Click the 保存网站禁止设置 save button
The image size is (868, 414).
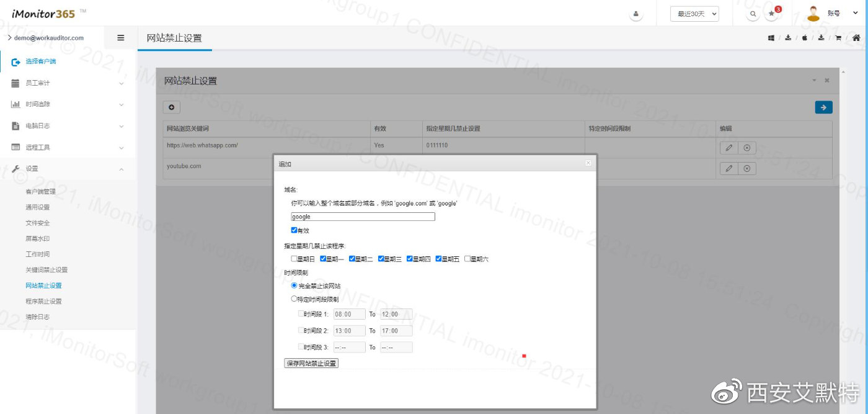click(x=311, y=363)
